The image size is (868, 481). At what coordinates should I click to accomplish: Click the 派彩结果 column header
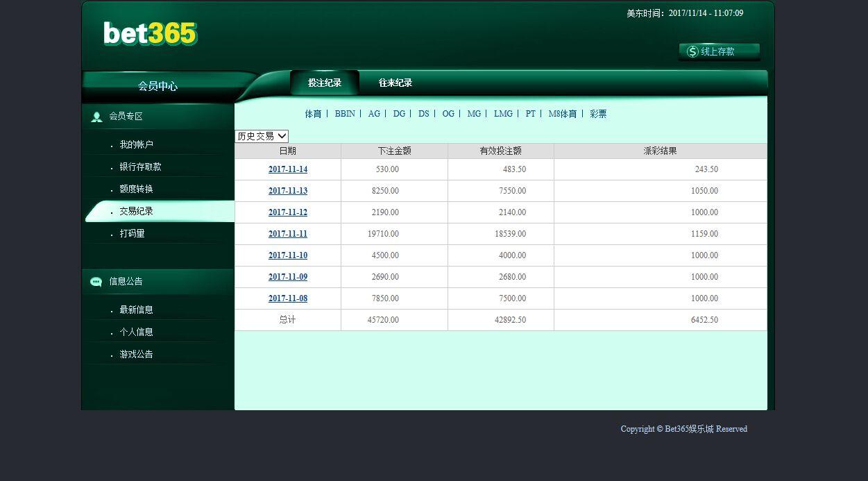(x=660, y=151)
